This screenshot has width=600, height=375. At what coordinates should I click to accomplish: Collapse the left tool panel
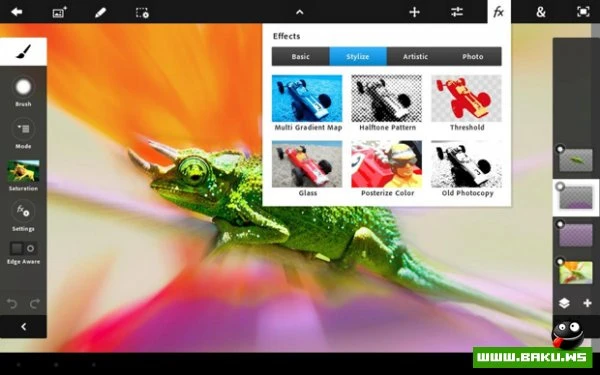23,327
